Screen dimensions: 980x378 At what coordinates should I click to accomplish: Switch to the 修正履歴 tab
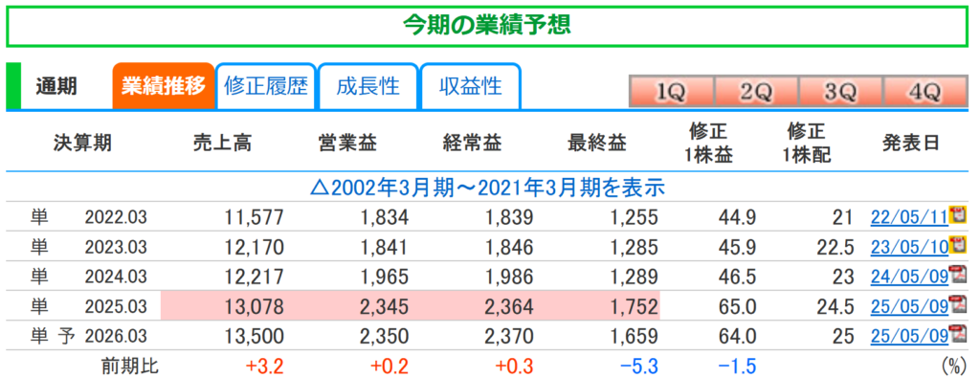point(266,86)
